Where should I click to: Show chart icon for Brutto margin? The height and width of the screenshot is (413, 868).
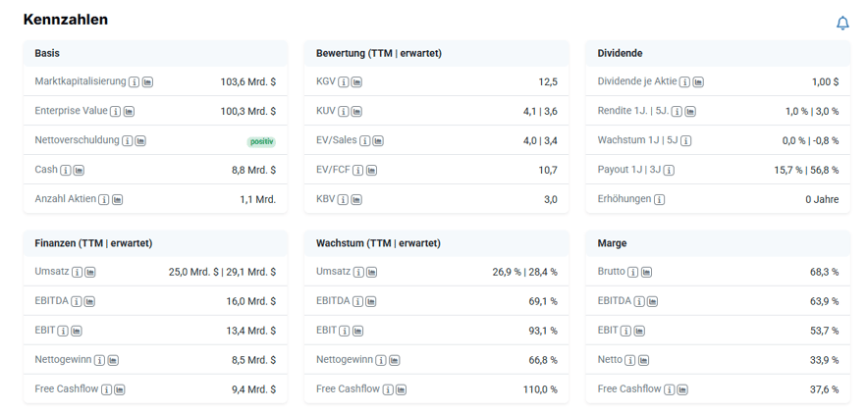click(646, 273)
